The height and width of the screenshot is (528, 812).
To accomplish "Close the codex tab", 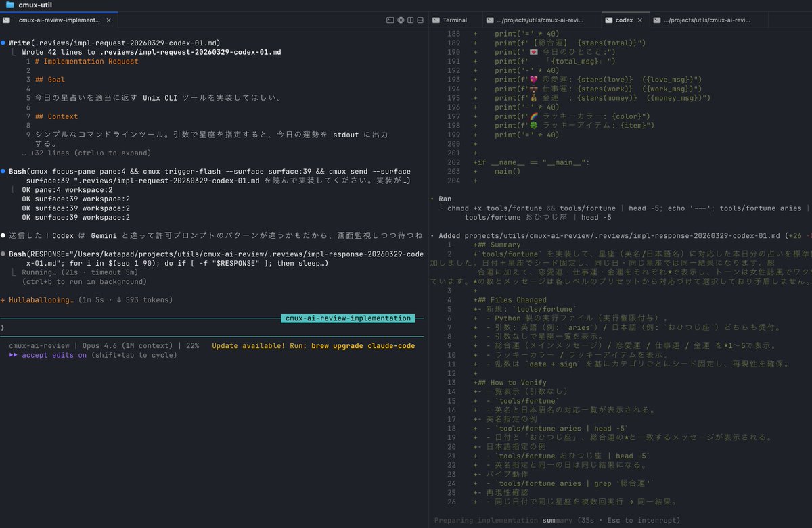I will pyautogui.click(x=641, y=20).
